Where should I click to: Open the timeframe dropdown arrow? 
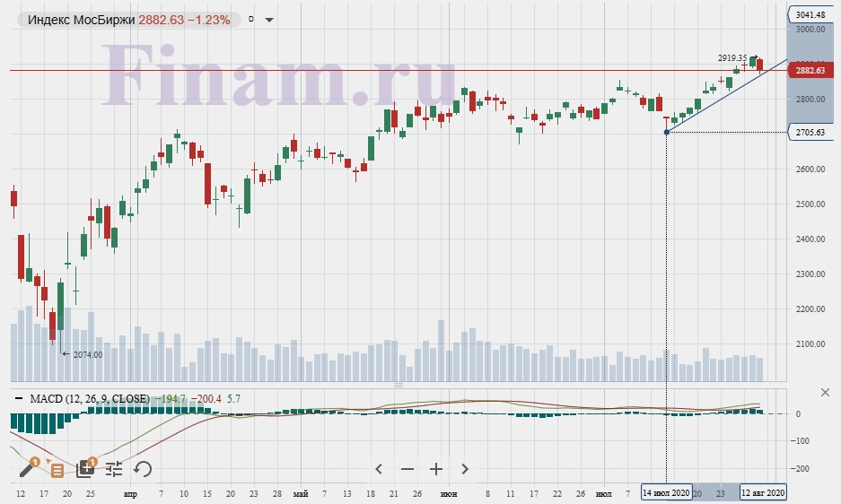[x=269, y=20]
